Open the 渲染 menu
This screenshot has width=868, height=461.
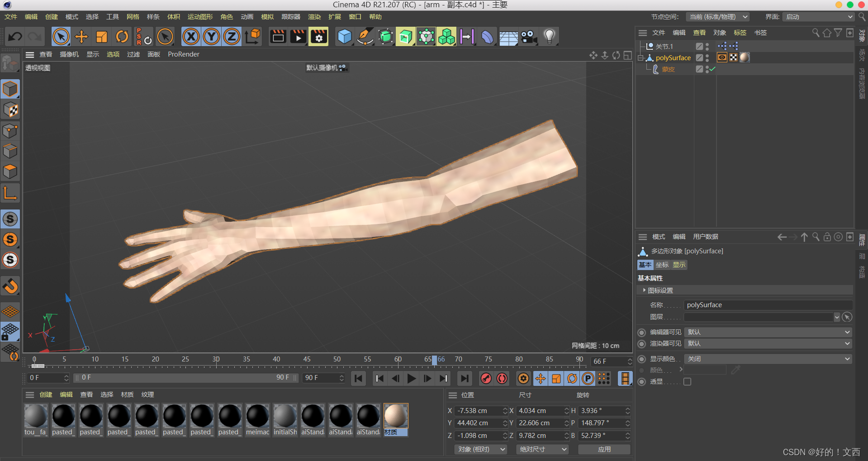coord(314,17)
